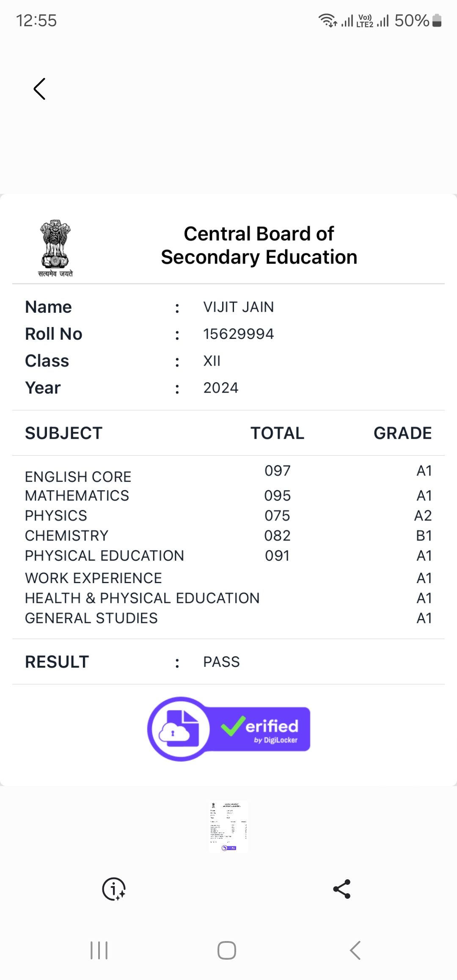Select the marksheet thumbnail in filmstrip
The image size is (457, 980).
(x=228, y=826)
